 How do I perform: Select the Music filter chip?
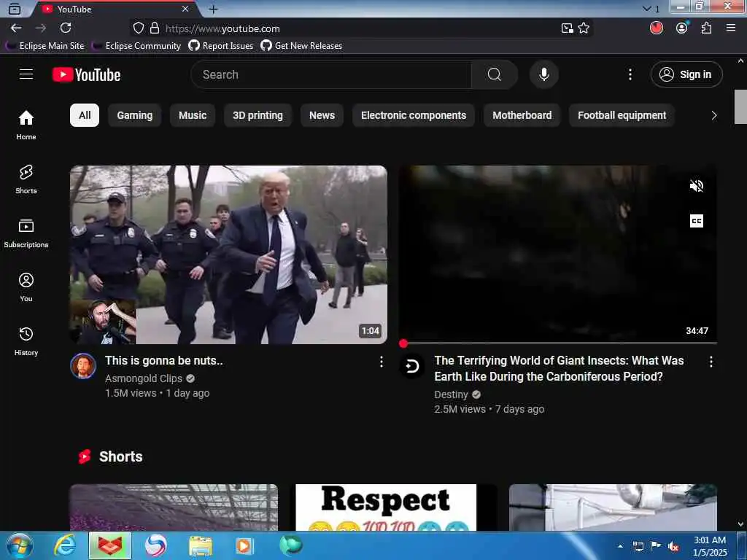193,115
